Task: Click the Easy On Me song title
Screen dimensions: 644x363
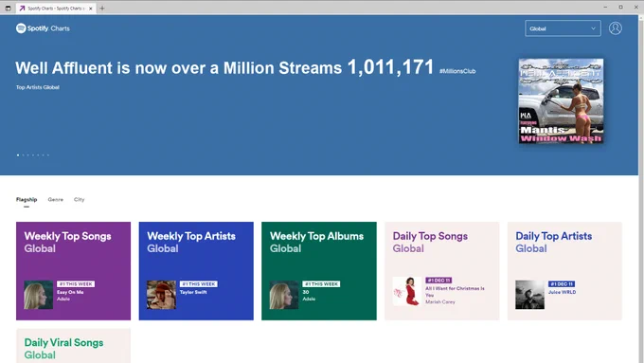Action: [x=70, y=292]
